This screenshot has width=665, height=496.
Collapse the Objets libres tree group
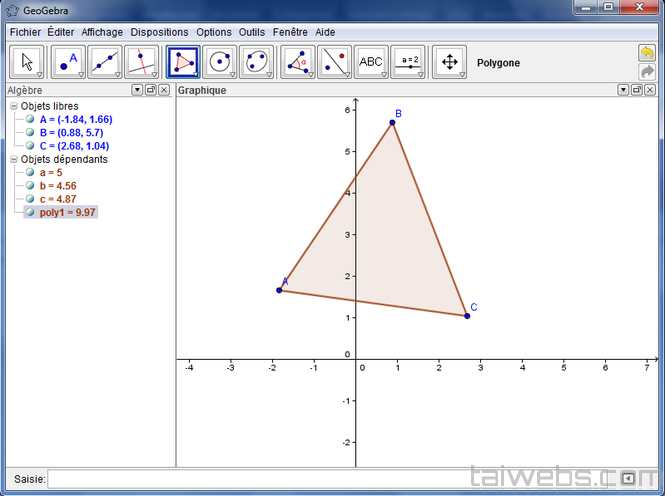[x=14, y=106]
